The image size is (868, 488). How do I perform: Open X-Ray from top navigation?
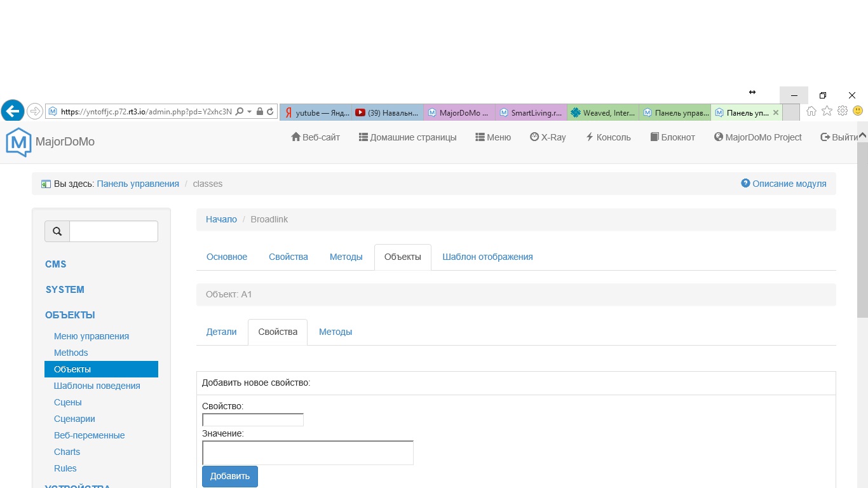(x=548, y=137)
